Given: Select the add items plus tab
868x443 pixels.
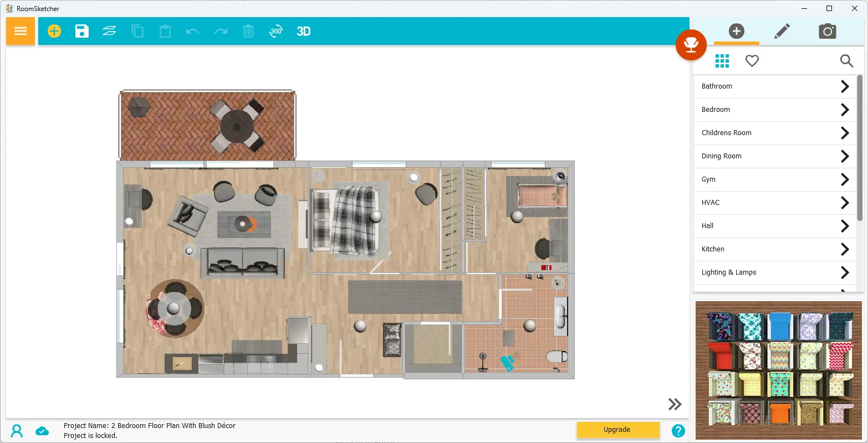Looking at the screenshot, I should coord(737,31).
